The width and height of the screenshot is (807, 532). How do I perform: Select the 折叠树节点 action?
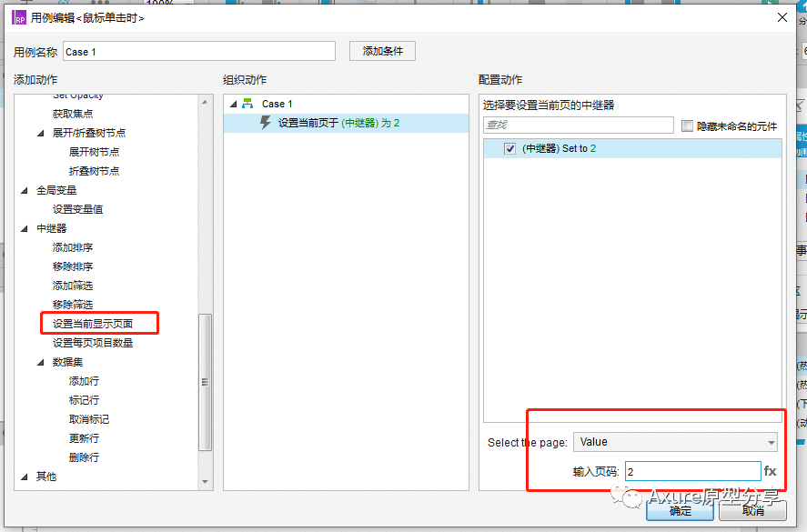[95, 171]
